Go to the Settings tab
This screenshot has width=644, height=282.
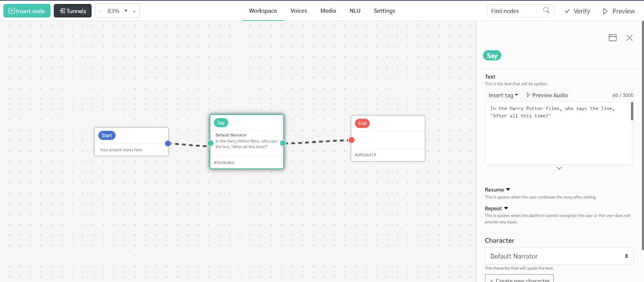[384, 11]
